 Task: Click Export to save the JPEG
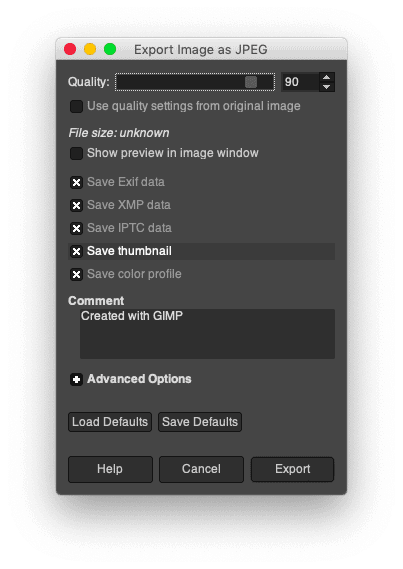click(x=292, y=469)
